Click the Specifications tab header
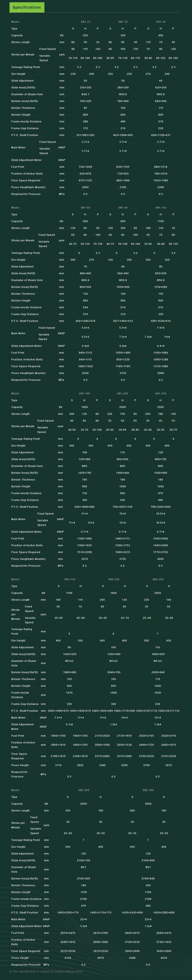192x980 pixels. (27, 7)
